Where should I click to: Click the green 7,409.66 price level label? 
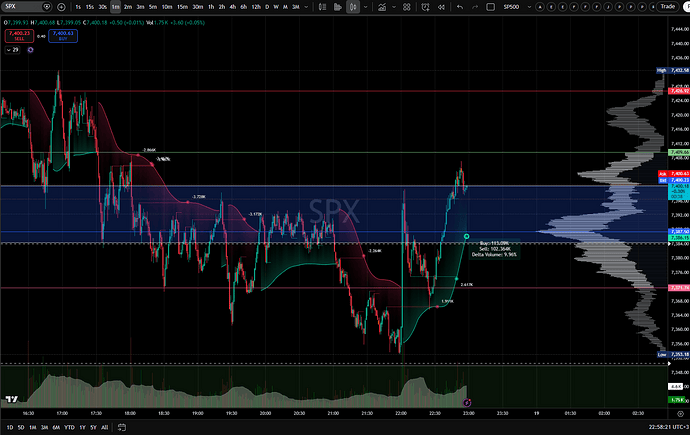(x=679, y=152)
